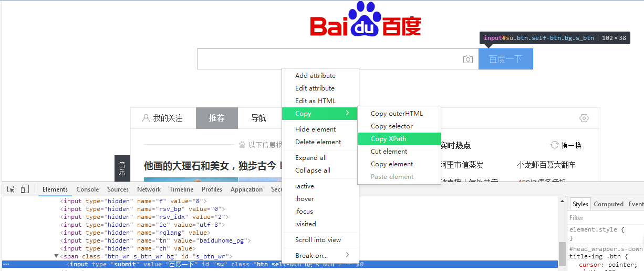
Task: Click the 实时热点 heading
Action: click(x=455, y=145)
